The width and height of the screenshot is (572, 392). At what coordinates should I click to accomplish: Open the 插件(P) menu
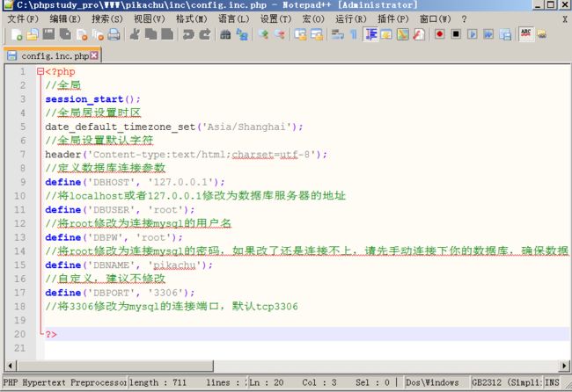392,19
